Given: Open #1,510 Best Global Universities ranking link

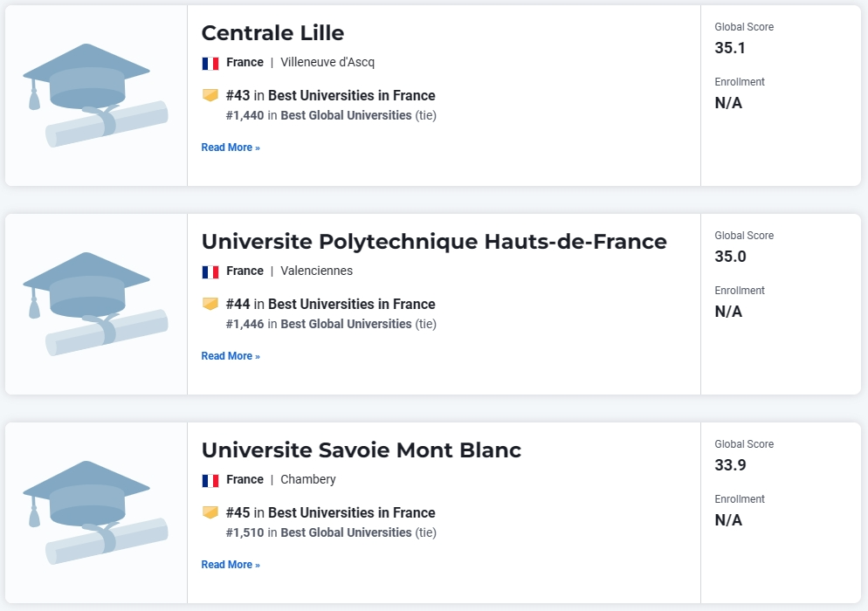Looking at the screenshot, I should [331, 532].
